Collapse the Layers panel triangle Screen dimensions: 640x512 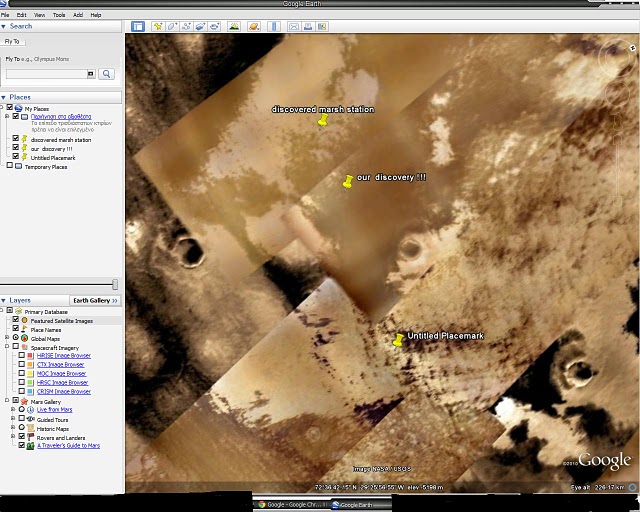pyautogui.click(x=3, y=301)
